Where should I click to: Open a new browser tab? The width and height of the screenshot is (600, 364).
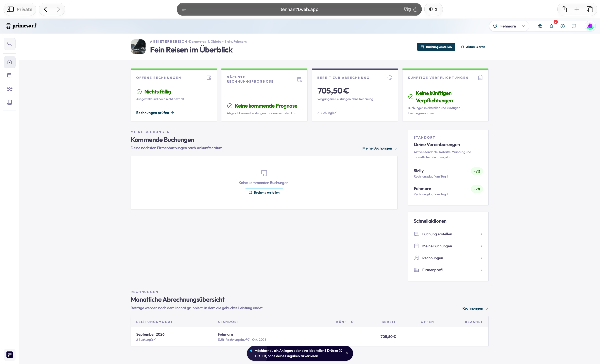(x=577, y=9)
